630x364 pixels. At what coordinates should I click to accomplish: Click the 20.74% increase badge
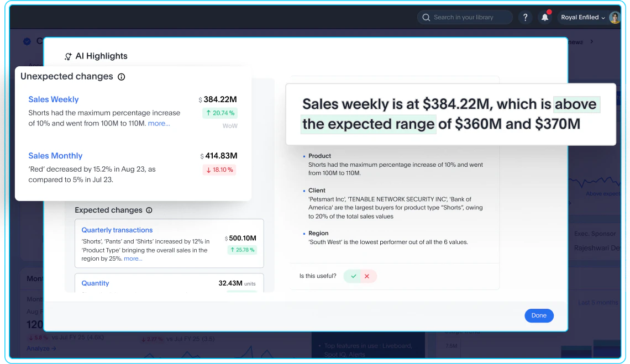coord(220,113)
